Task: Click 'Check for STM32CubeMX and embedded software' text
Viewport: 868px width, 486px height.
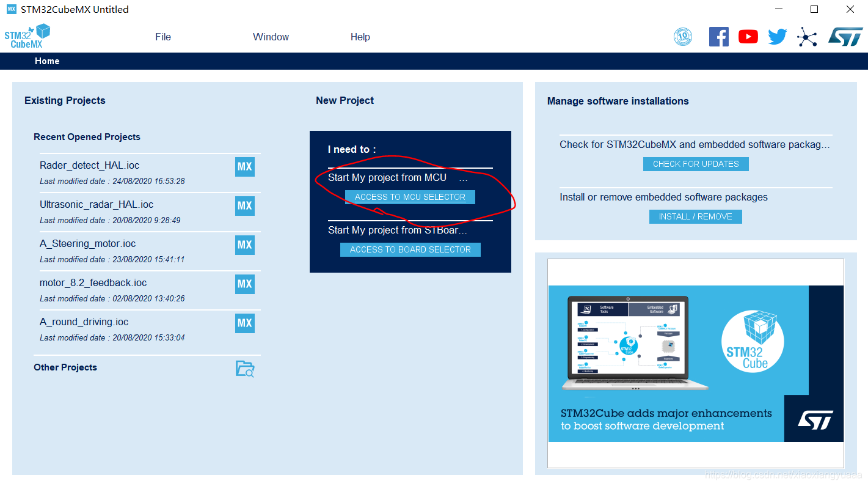Action: (x=695, y=145)
